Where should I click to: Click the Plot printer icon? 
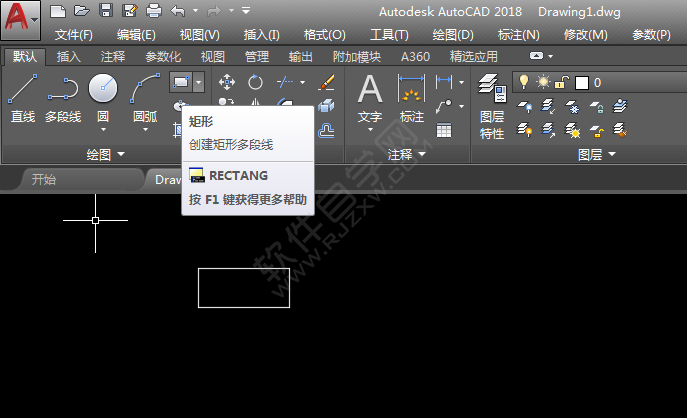(x=153, y=11)
